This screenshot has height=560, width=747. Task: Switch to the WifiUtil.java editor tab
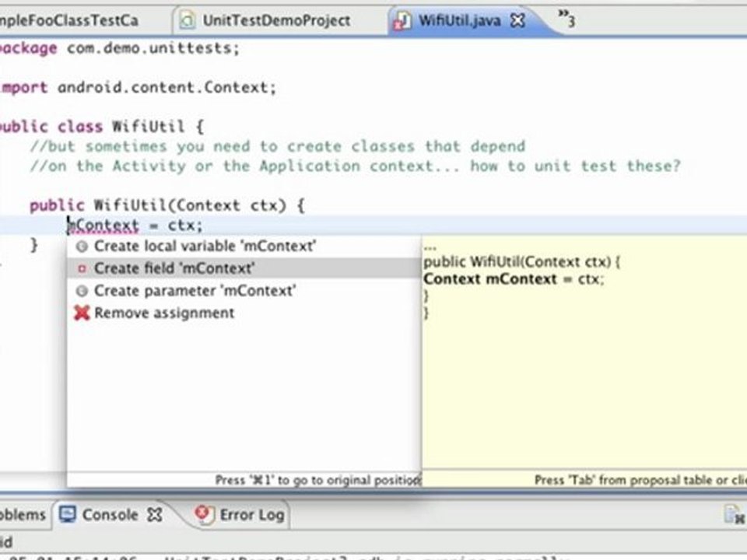459,20
